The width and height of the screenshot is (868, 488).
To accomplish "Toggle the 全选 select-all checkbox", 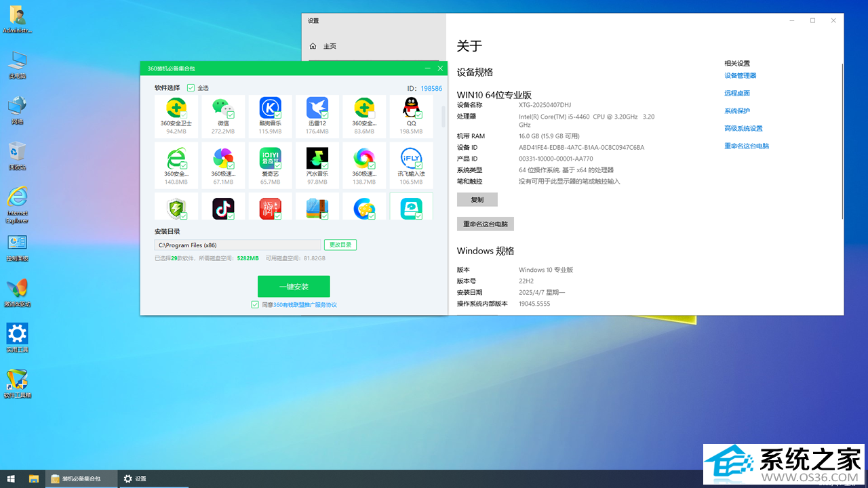I will [191, 88].
